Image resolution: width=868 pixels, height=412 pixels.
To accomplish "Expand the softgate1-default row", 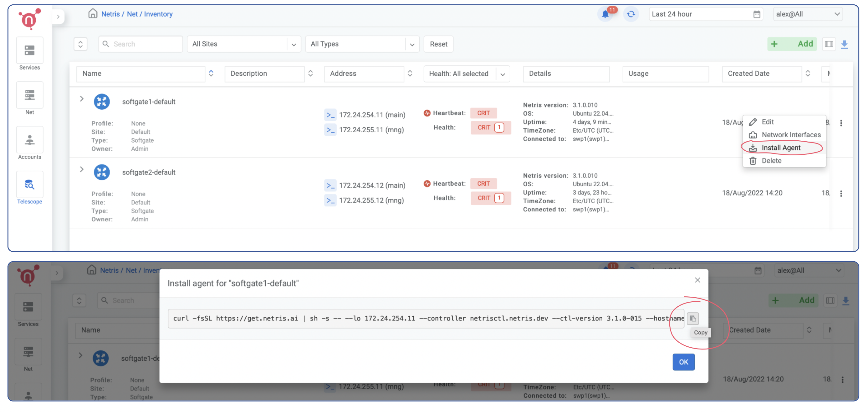I will coord(81,99).
